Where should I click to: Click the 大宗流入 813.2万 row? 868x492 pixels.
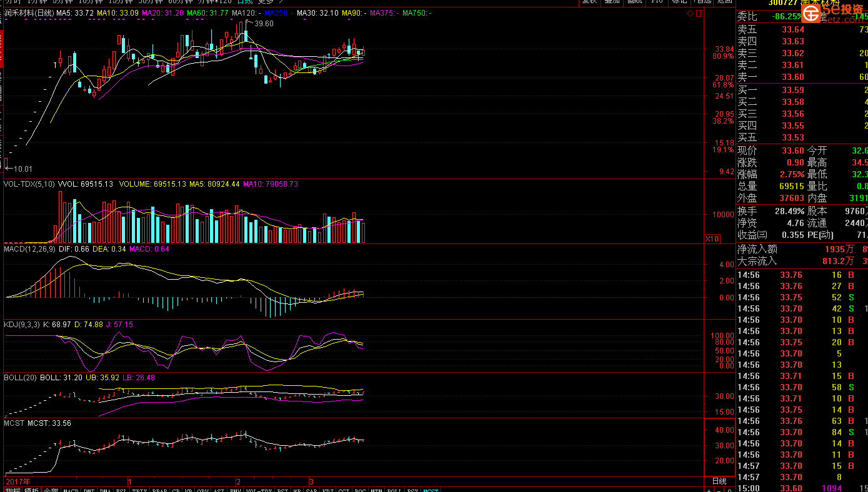point(802,261)
